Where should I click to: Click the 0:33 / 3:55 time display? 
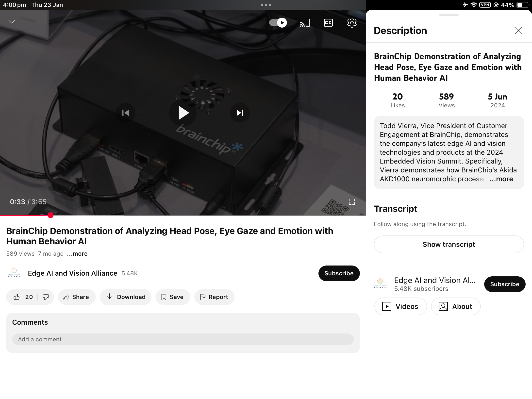(28, 202)
